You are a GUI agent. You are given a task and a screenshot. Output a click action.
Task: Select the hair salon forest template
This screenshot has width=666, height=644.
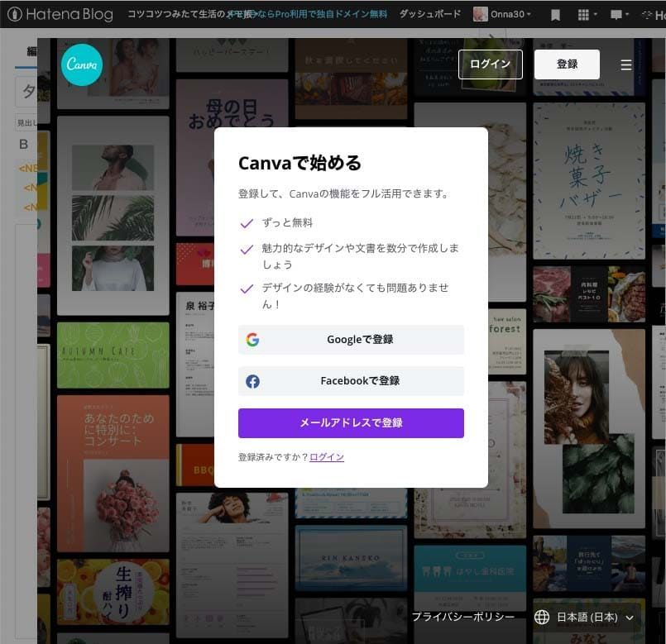tap(507, 341)
